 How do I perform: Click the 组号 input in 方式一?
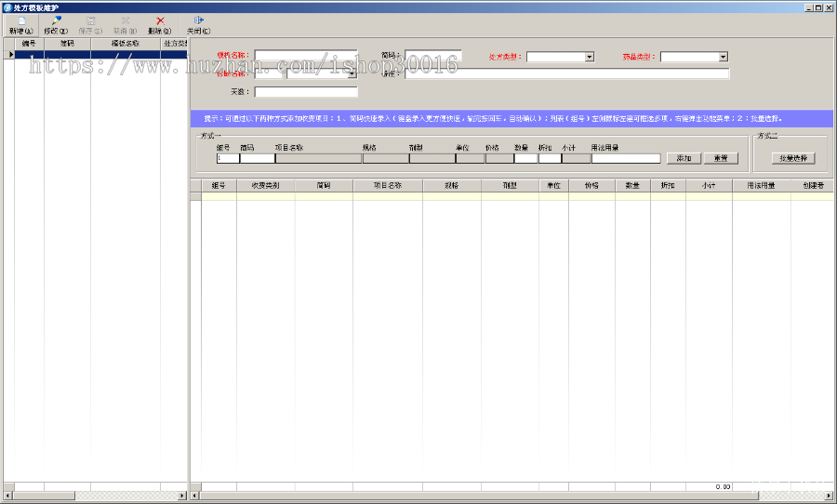point(228,158)
